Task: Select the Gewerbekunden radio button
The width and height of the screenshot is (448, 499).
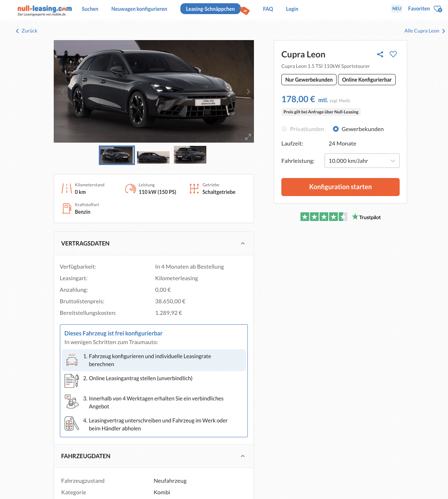Action: tap(336, 129)
